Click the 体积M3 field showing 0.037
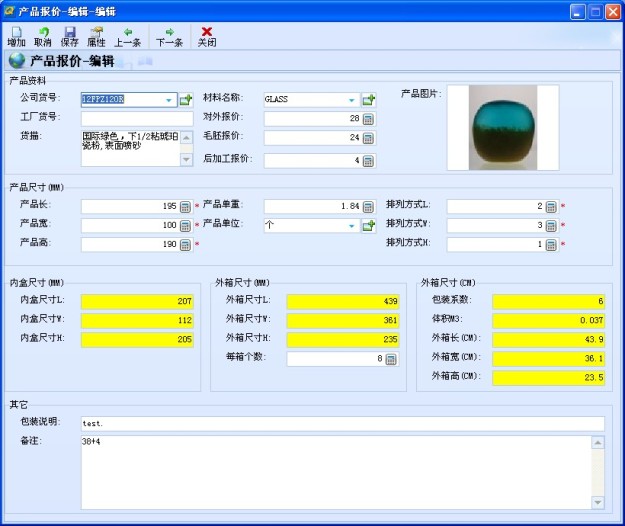The height and width of the screenshot is (526, 625). [x=548, y=321]
